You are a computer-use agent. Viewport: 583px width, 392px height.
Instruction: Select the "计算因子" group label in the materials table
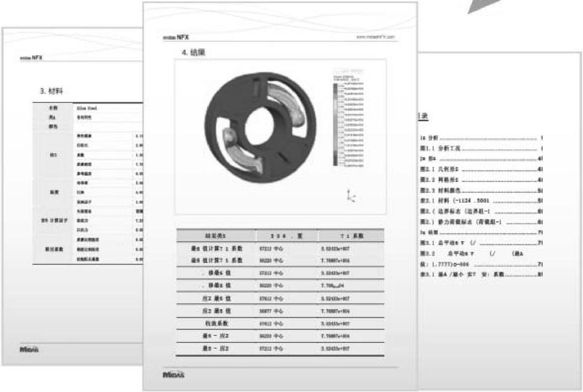[54, 220]
